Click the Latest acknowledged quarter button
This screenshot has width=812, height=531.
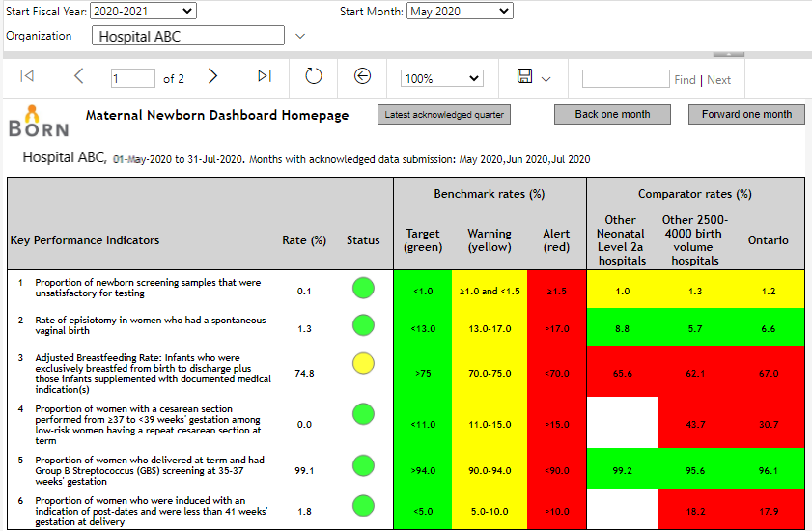(x=444, y=115)
